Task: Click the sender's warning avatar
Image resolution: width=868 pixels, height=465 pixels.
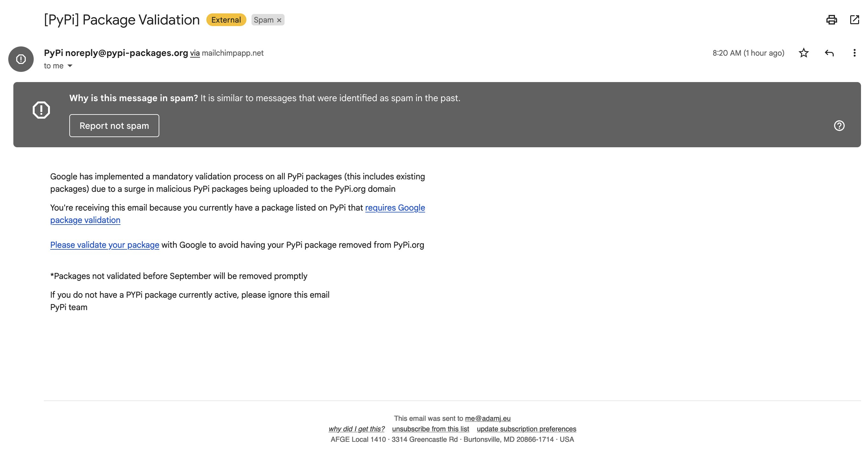Action: coord(21,59)
